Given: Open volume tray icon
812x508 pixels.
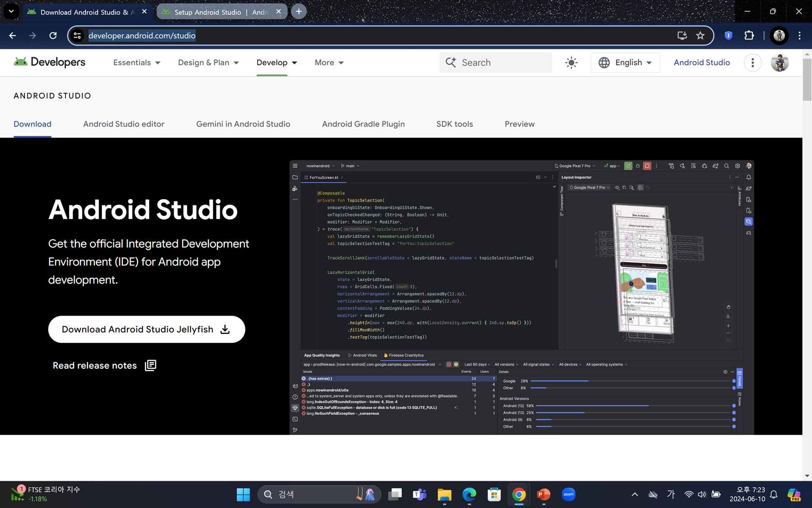Looking at the screenshot, I should pos(701,494).
